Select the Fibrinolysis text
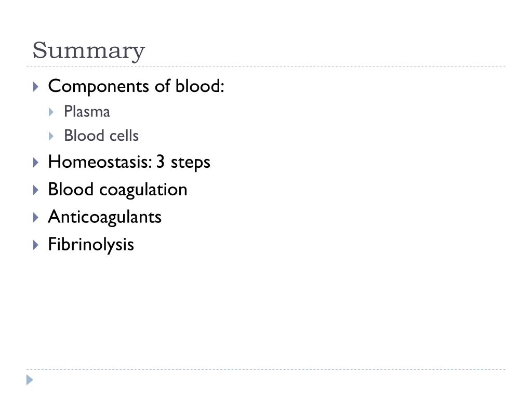 (91, 245)
